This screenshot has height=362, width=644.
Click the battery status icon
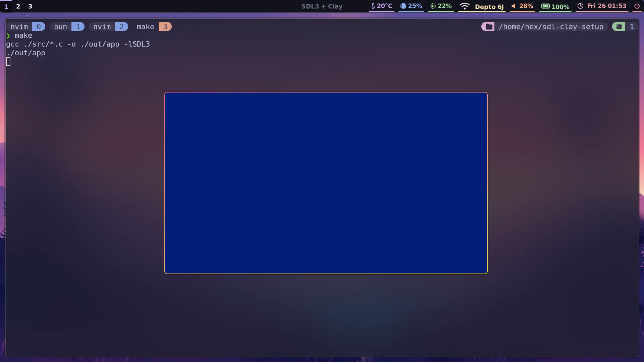pyautogui.click(x=545, y=6)
